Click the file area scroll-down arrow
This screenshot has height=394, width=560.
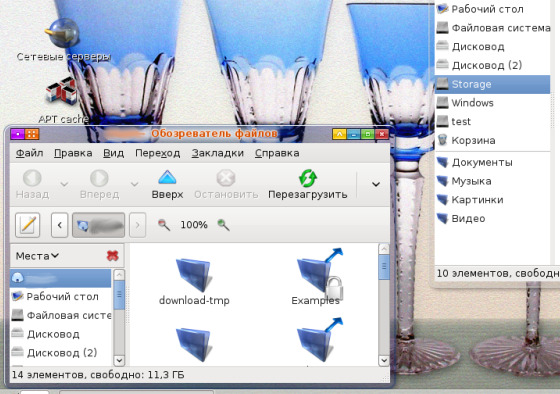tap(384, 360)
